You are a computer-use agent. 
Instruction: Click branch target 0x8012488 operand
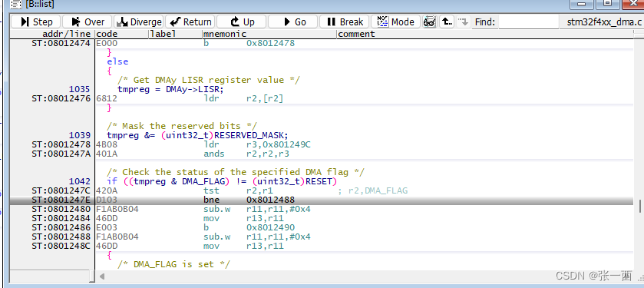pos(270,200)
